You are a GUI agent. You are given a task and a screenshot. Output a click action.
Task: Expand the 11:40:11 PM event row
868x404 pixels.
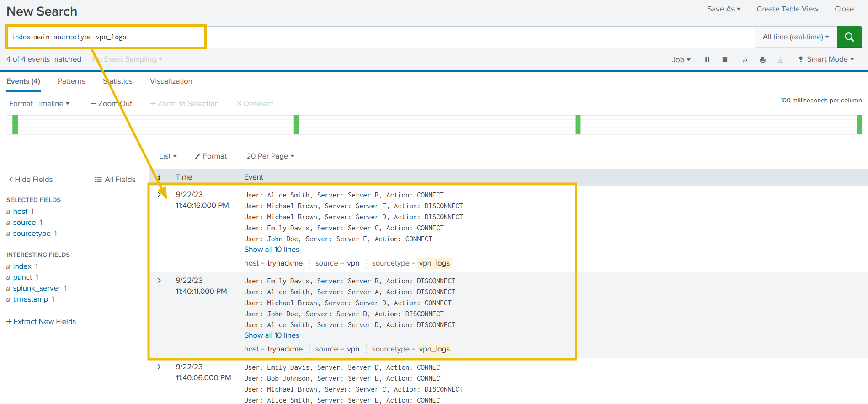(x=159, y=281)
